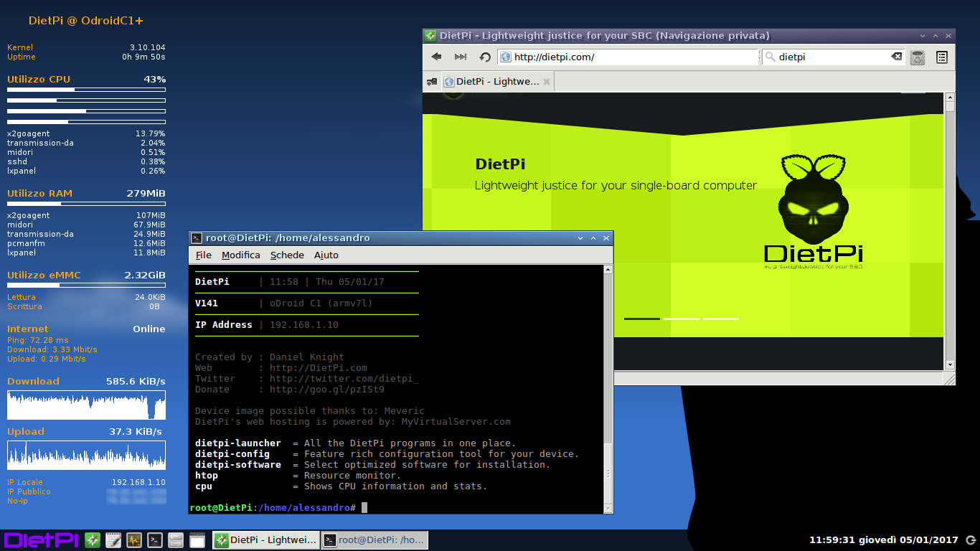Click the globe site icon in the address bar
Image resolution: width=980 pixels, height=551 pixels.
[x=505, y=57]
